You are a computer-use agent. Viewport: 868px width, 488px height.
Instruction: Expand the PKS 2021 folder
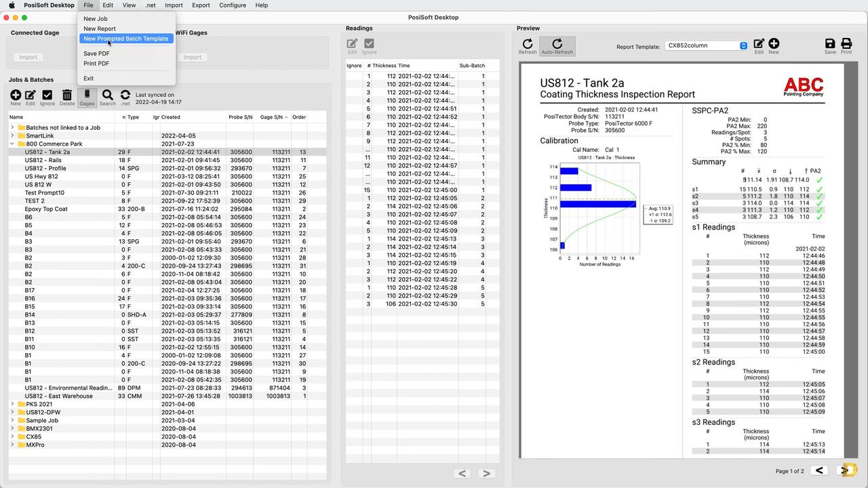(x=12, y=404)
